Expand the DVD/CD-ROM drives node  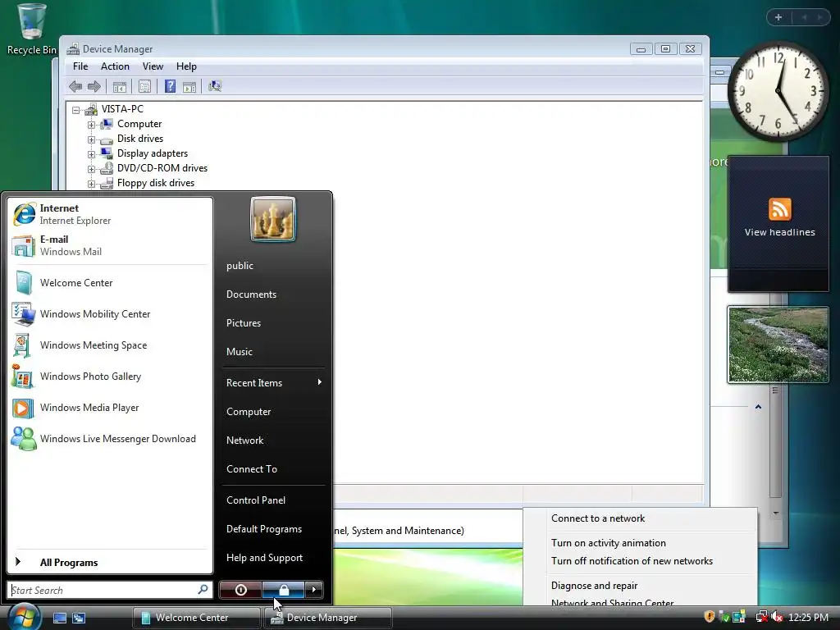click(91, 169)
